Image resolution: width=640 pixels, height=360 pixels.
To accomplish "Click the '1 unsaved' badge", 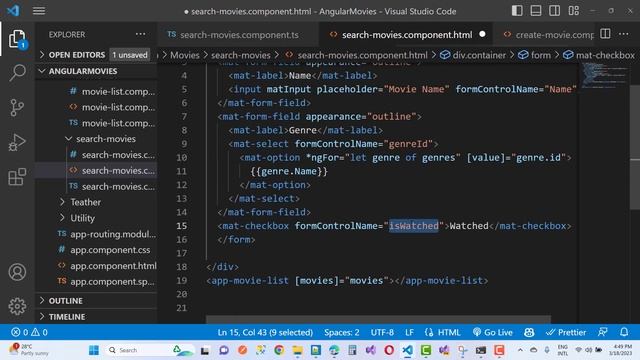I will point(130,55).
